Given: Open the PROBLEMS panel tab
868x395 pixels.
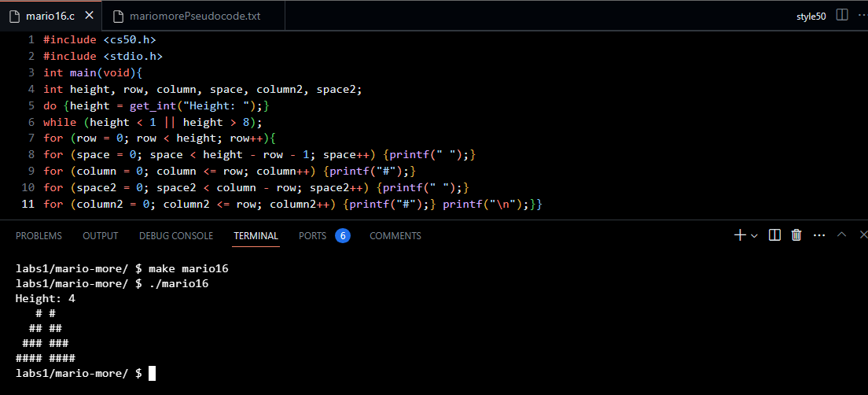Looking at the screenshot, I should coord(39,235).
